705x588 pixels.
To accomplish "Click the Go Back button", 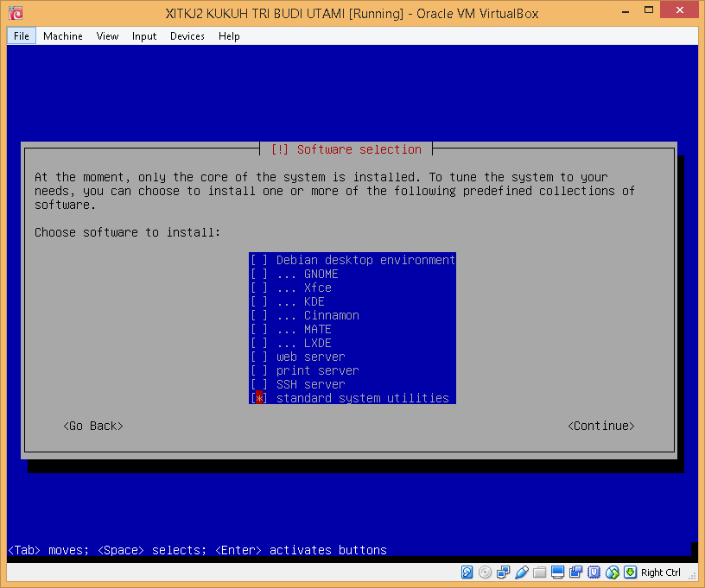I will [x=93, y=426].
